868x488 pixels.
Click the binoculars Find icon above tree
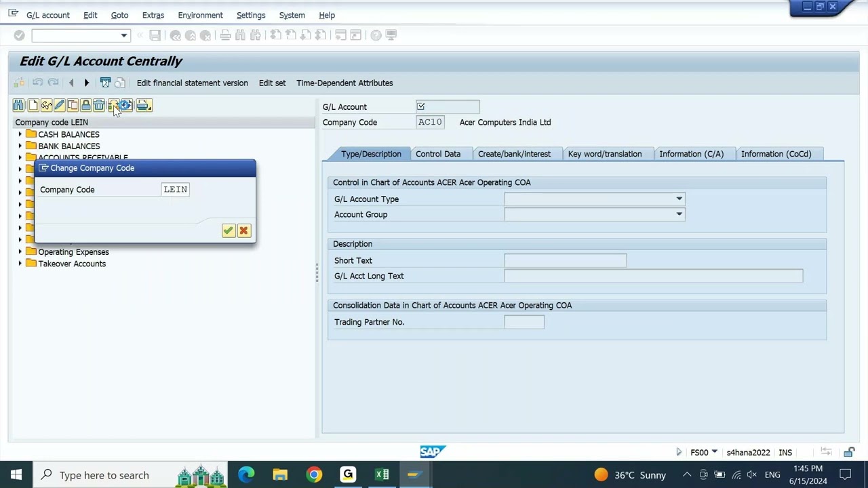pos(18,105)
